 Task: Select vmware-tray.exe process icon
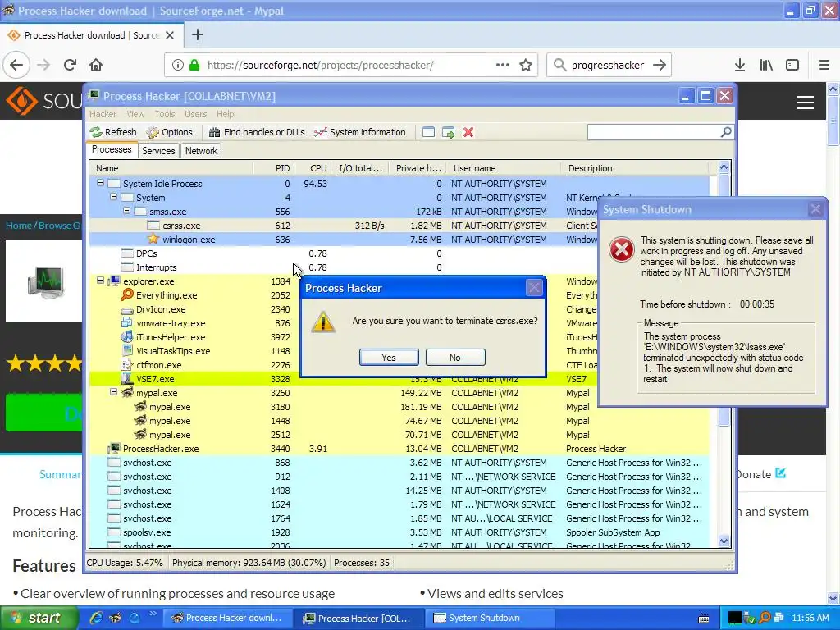click(127, 323)
